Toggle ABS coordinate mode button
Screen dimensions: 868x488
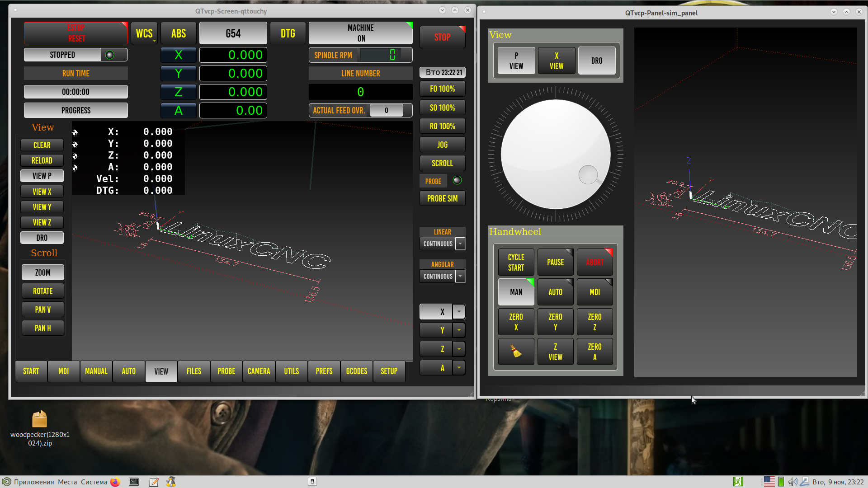[179, 33]
